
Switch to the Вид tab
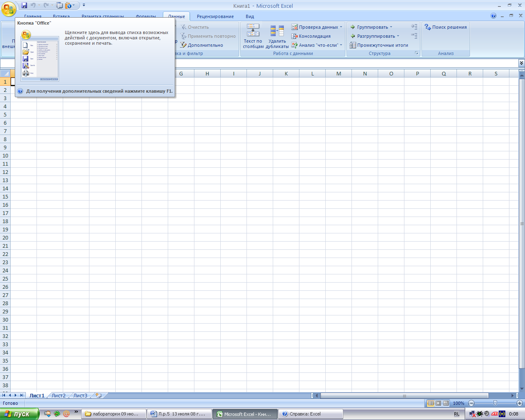coord(250,16)
